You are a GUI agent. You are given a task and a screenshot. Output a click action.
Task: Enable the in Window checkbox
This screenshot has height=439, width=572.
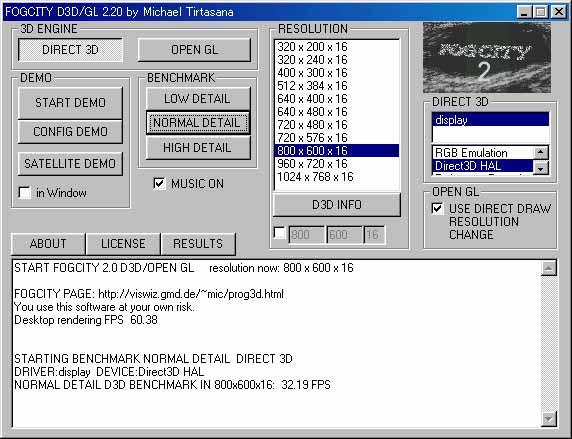(25, 192)
